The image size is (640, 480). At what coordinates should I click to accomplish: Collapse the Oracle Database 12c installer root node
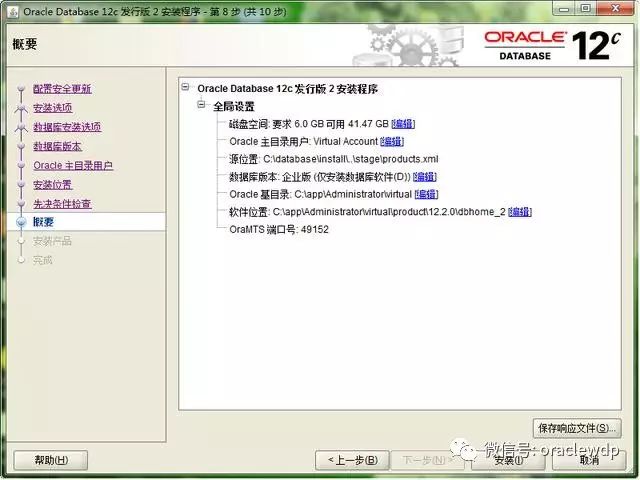(185, 87)
